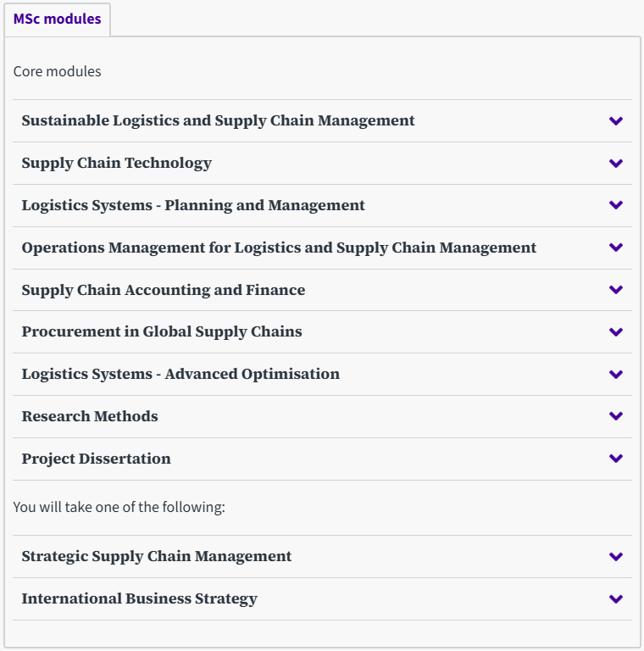Click chevron for Supply Chain Accounting and Finance
The height and width of the screenshot is (651, 644).
(x=616, y=290)
